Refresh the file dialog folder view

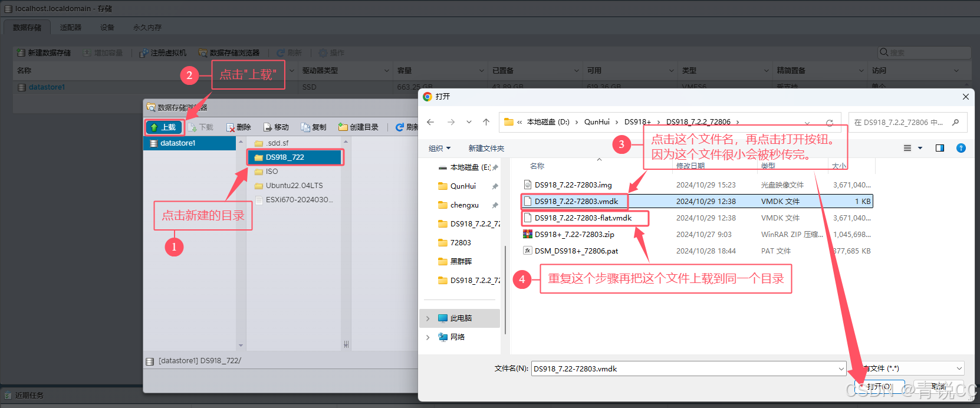point(829,123)
